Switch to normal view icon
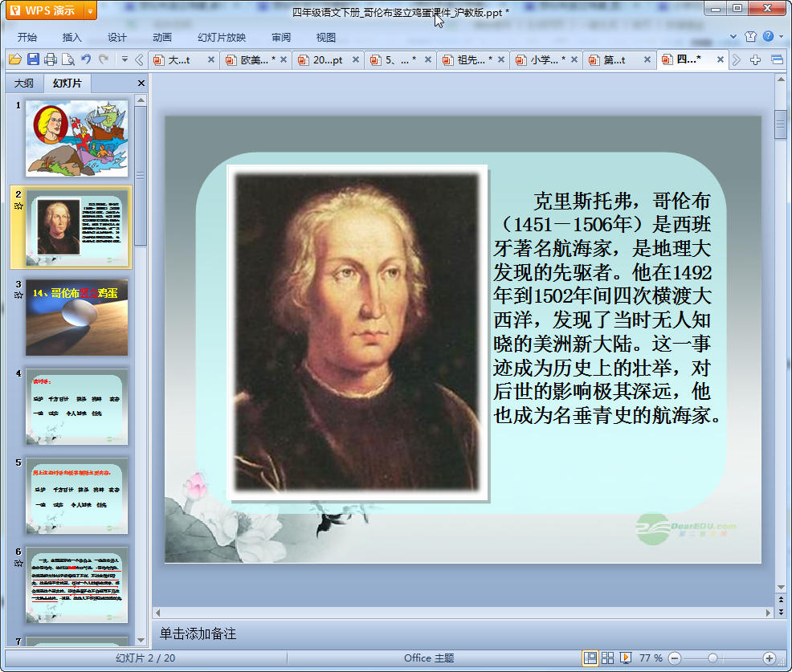 (x=590, y=658)
